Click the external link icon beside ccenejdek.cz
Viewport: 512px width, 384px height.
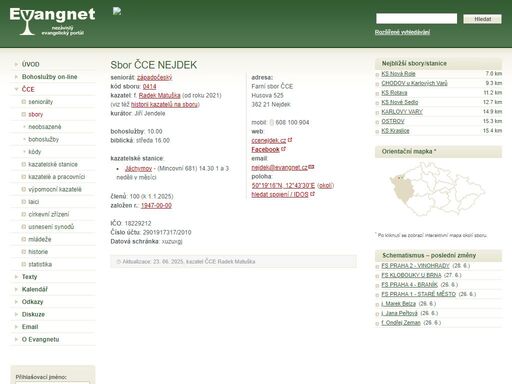point(290,140)
